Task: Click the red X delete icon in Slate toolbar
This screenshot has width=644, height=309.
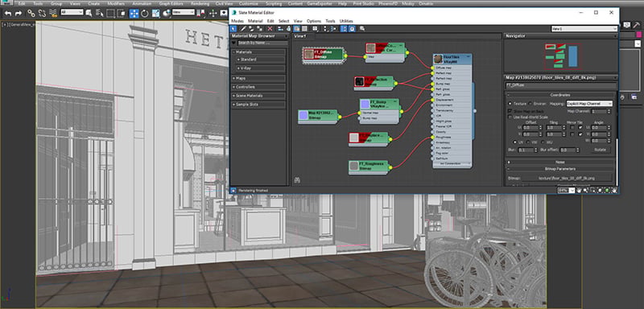Action: [270, 29]
